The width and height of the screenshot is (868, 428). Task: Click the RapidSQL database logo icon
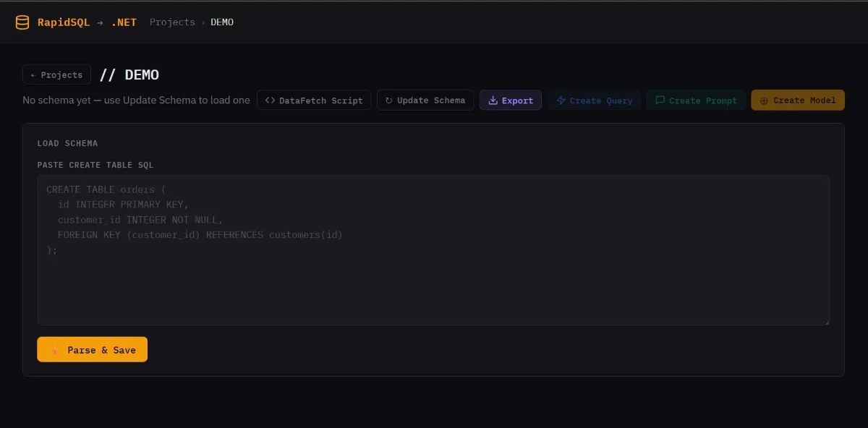pos(22,22)
